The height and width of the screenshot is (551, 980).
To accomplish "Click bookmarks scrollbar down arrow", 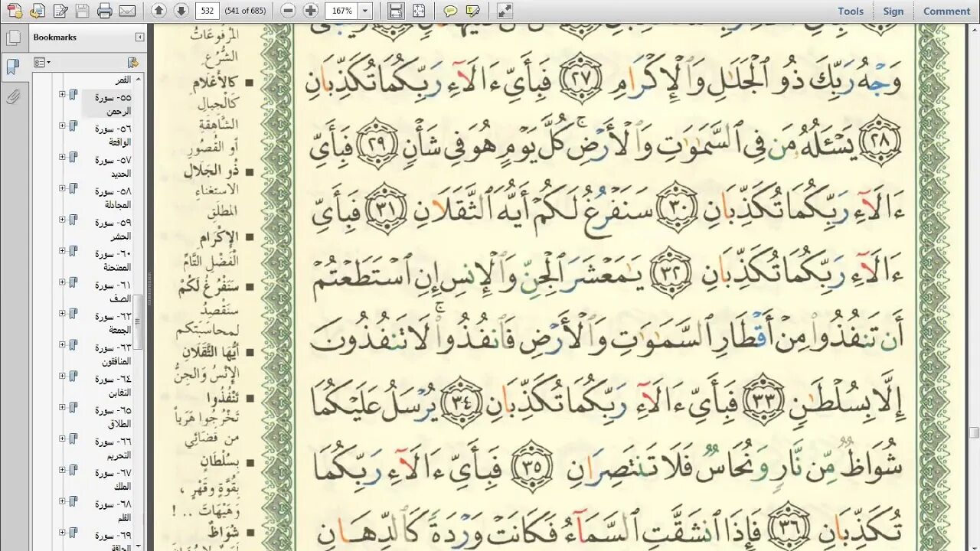I will click(x=139, y=545).
